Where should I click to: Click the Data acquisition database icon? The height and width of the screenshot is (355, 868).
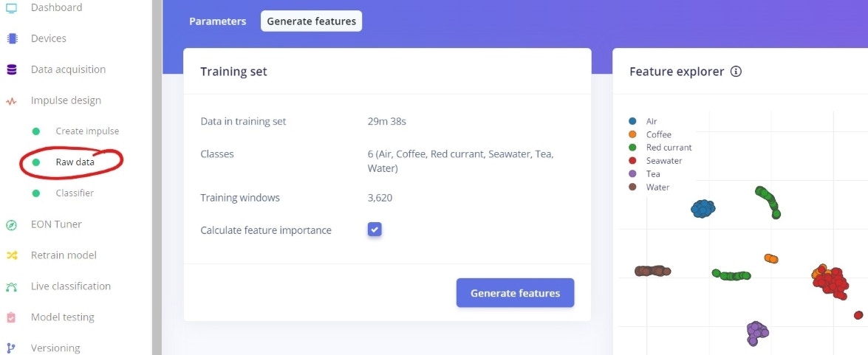click(12, 69)
